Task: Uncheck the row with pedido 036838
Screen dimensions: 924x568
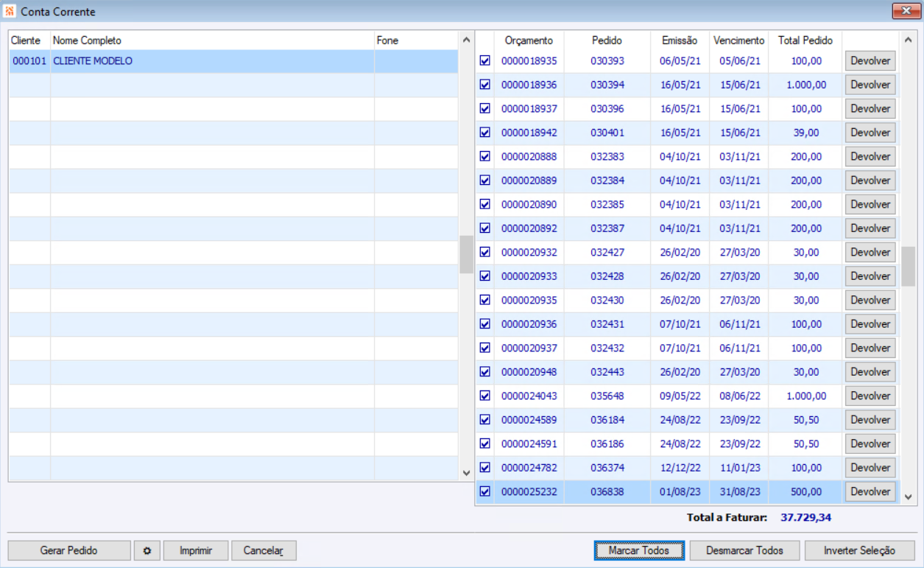Action: pyautogui.click(x=484, y=491)
